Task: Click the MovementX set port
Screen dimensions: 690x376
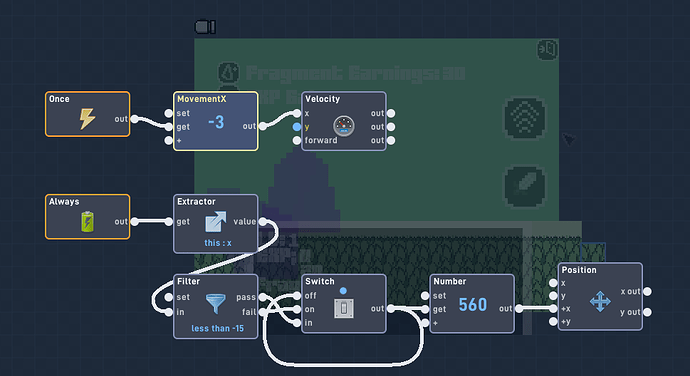Action: (x=168, y=113)
